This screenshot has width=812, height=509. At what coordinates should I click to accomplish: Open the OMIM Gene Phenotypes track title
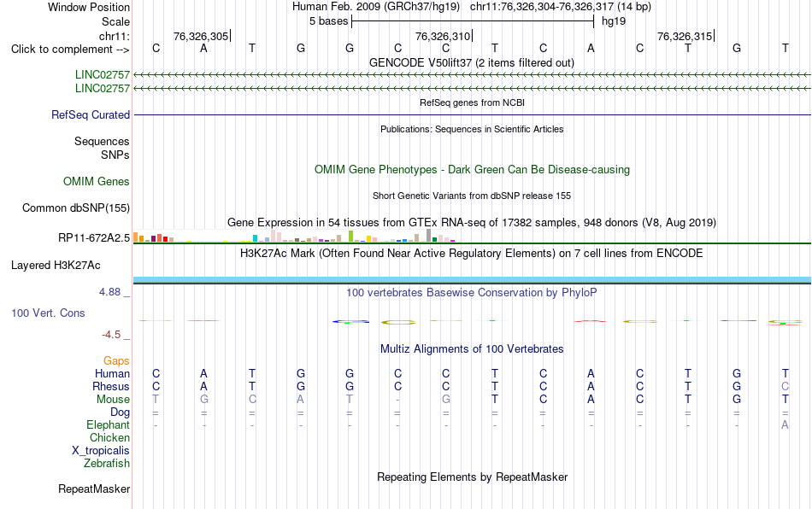472,169
